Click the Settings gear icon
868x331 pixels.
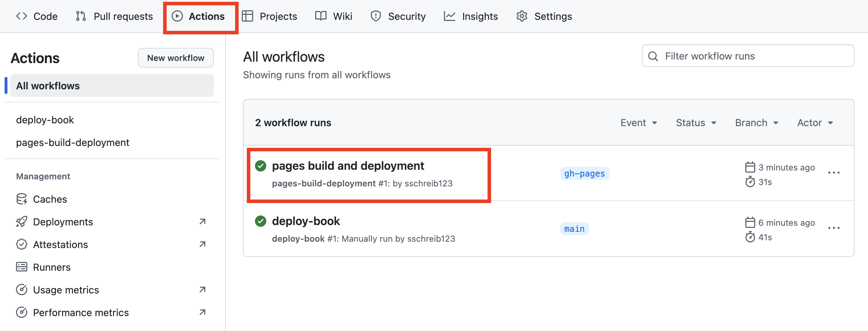click(522, 16)
